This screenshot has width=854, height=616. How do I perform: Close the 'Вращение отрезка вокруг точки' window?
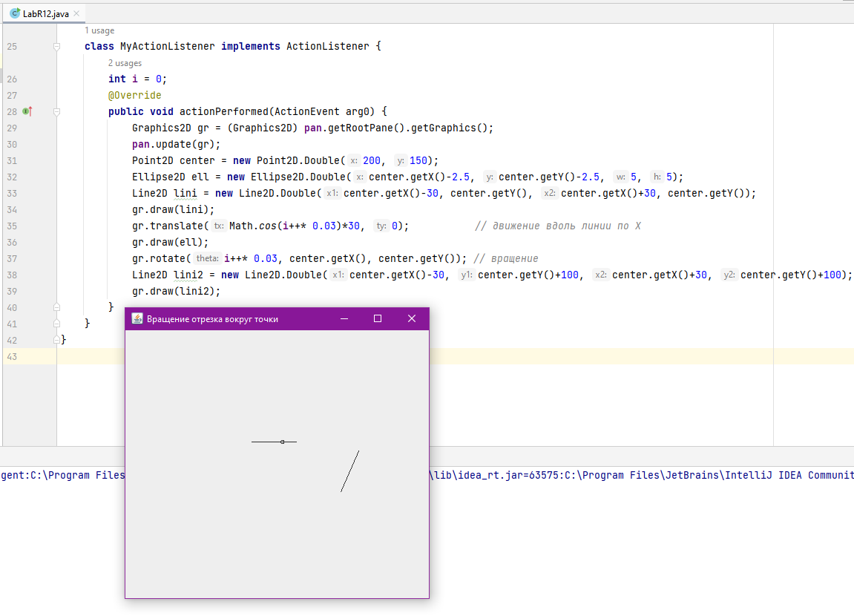(x=412, y=318)
